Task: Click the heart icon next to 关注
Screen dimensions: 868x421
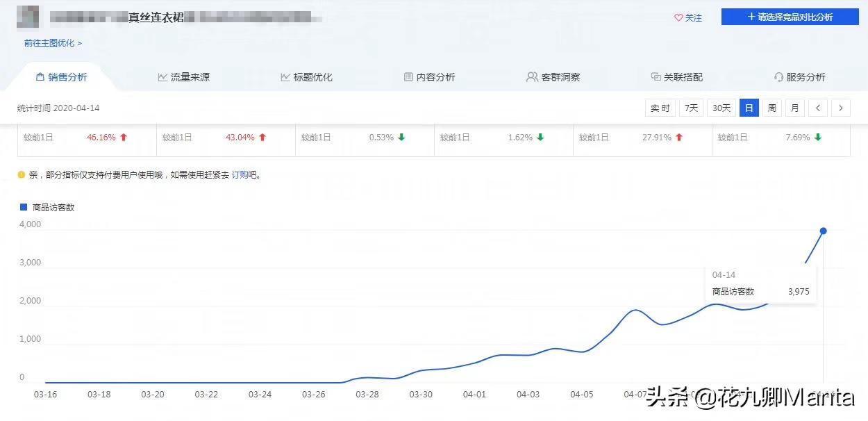Action: [677, 17]
